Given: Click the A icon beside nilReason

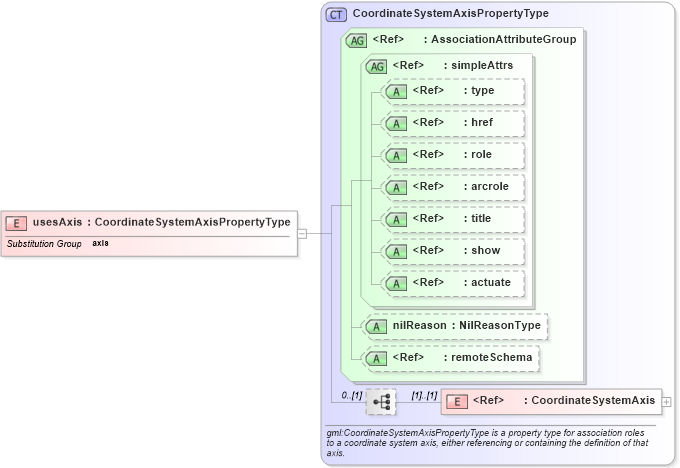Looking at the screenshot, I should [376, 327].
